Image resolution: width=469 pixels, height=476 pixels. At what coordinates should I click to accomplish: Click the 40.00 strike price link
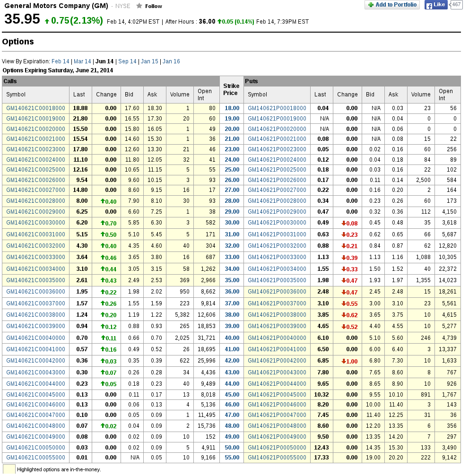[x=232, y=338]
